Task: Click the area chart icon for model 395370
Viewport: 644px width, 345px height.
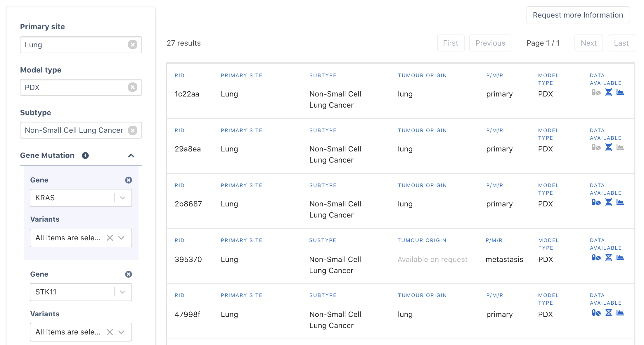Action: pyautogui.click(x=620, y=257)
